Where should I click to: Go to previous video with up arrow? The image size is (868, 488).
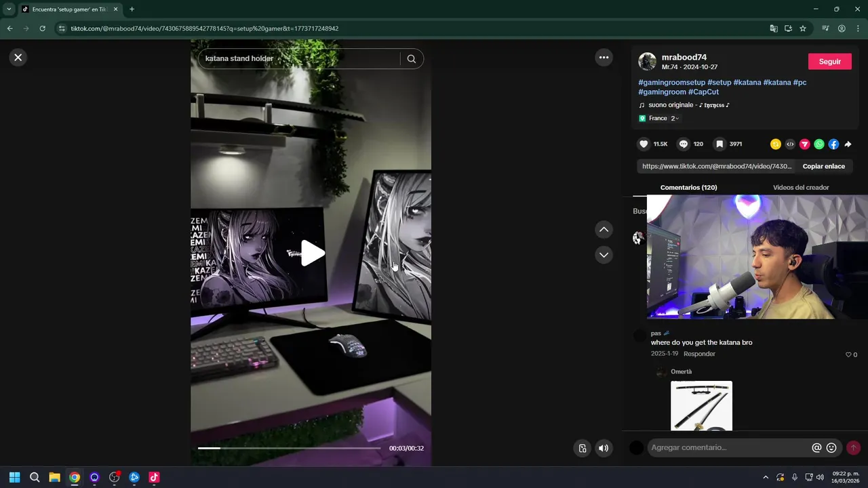point(604,230)
